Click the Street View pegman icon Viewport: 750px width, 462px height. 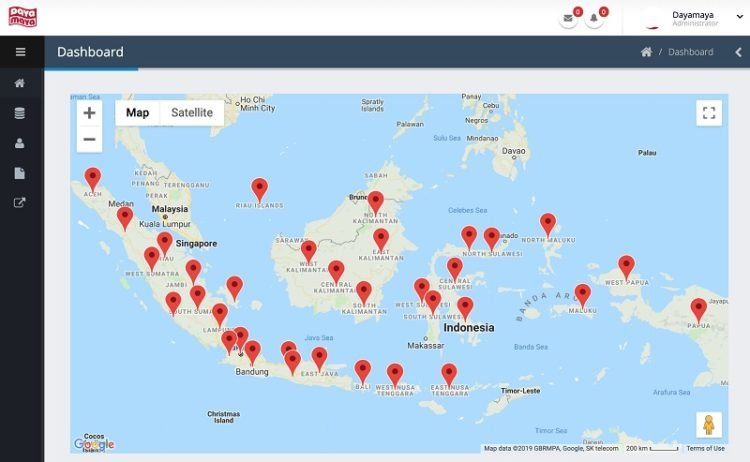(x=708, y=425)
